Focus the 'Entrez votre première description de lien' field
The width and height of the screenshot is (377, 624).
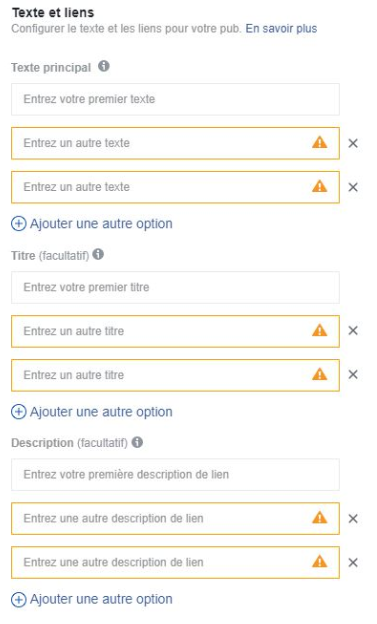[x=175, y=475]
